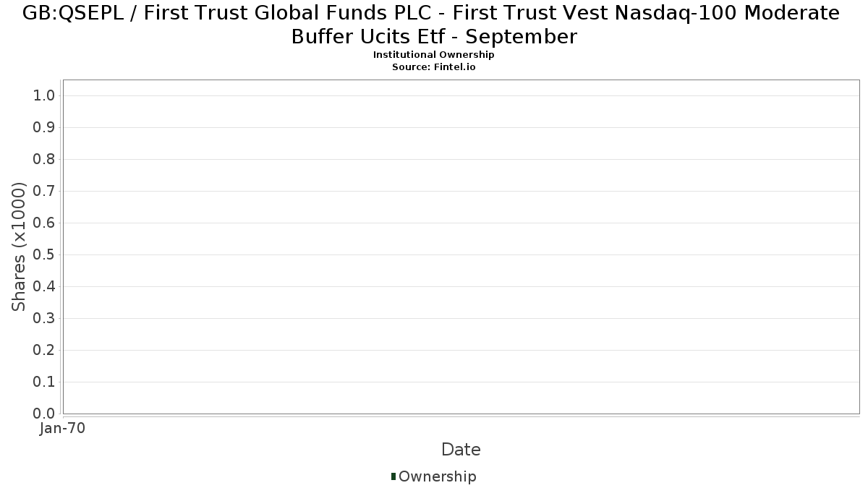This screenshot has width=868, height=488.
Task: Click the 0.3 y-axis tick label
Action: coord(44,319)
